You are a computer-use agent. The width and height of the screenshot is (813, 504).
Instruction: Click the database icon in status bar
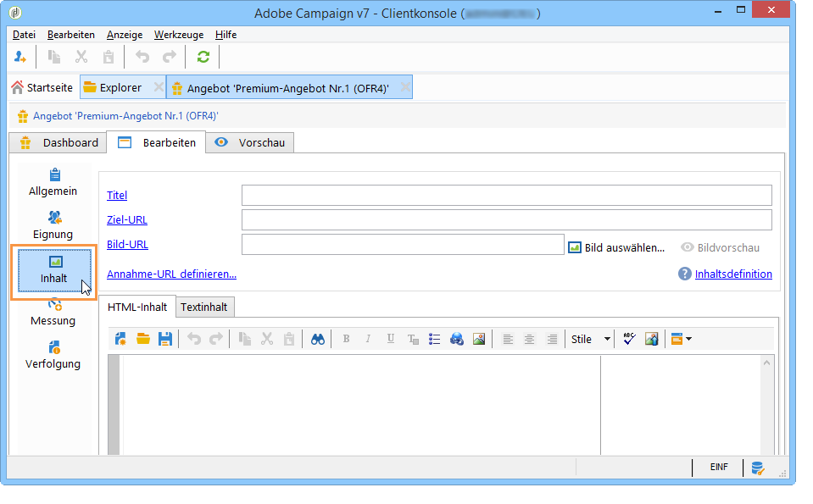tap(758, 468)
